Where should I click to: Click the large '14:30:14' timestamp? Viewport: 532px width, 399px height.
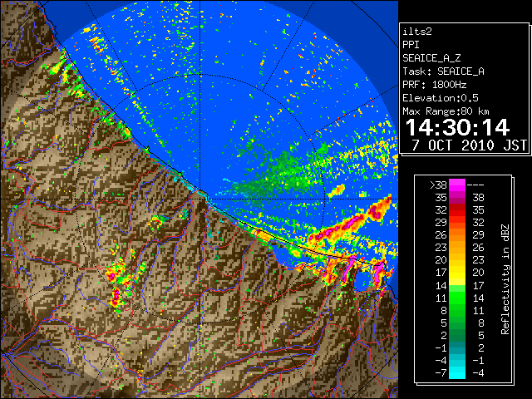(457, 127)
